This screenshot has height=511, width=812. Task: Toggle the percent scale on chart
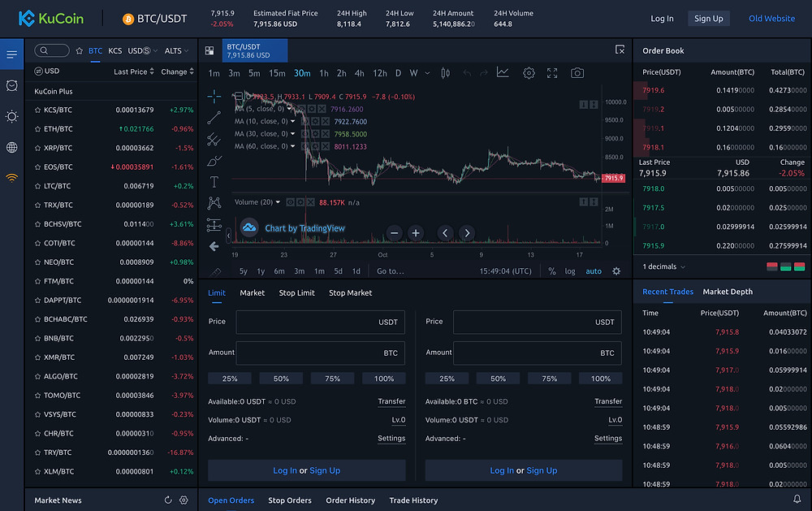pyautogui.click(x=552, y=271)
